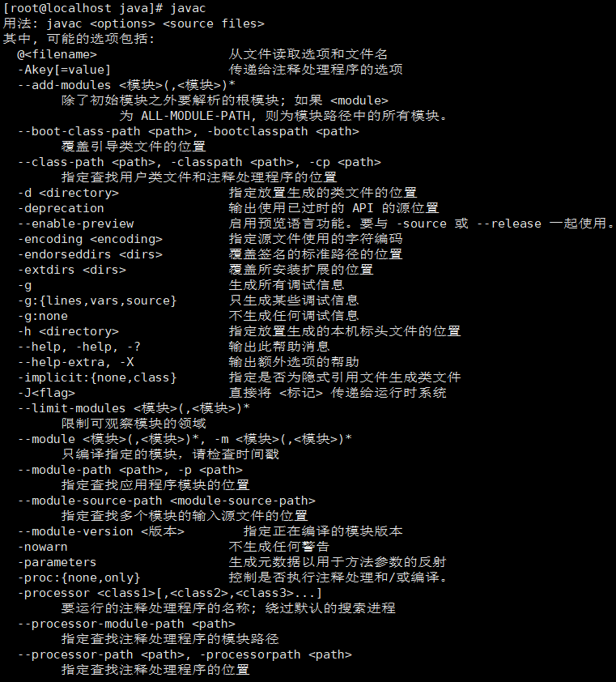Click the @<filename> option text
The image size is (616, 682).
pyautogui.click(x=57, y=54)
